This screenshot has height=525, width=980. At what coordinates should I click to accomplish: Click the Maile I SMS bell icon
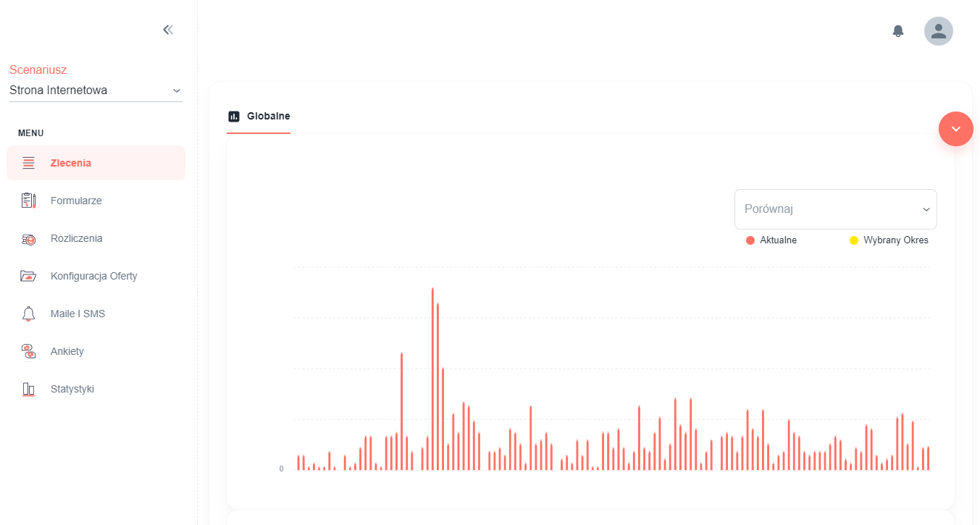pos(28,314)
